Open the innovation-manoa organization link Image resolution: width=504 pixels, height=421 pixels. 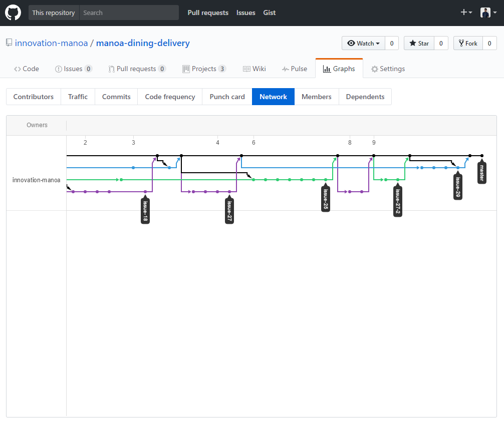point(51,43)
